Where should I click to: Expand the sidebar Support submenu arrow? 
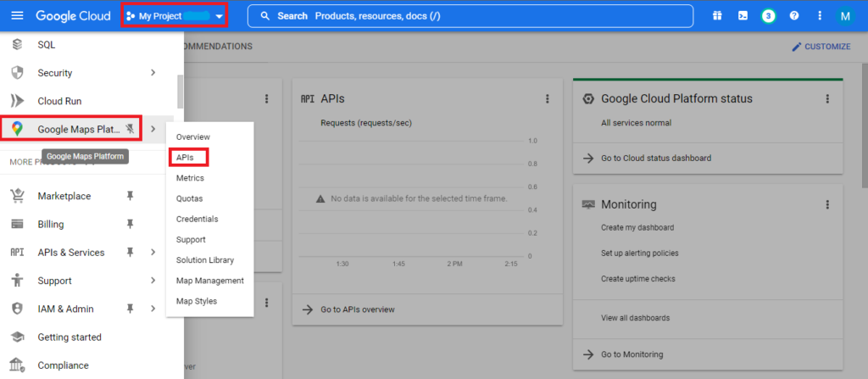(153, 281)
